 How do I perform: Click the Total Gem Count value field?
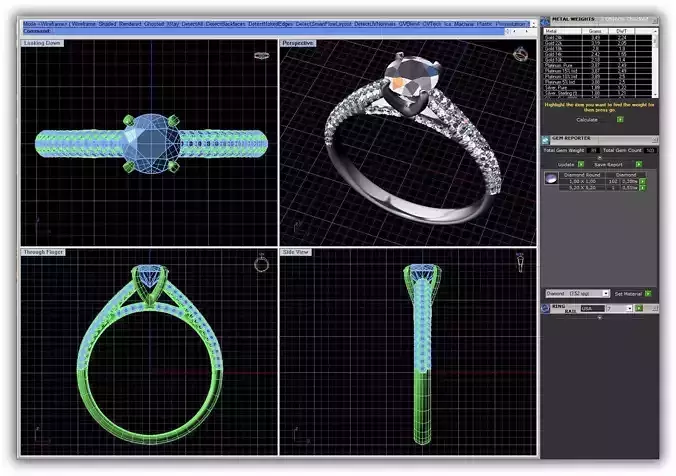[x=650, y=150]
